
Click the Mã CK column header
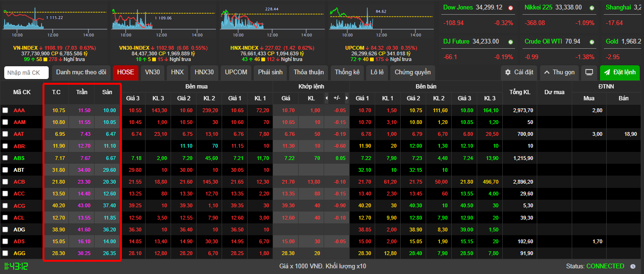(x=22, y=92)
